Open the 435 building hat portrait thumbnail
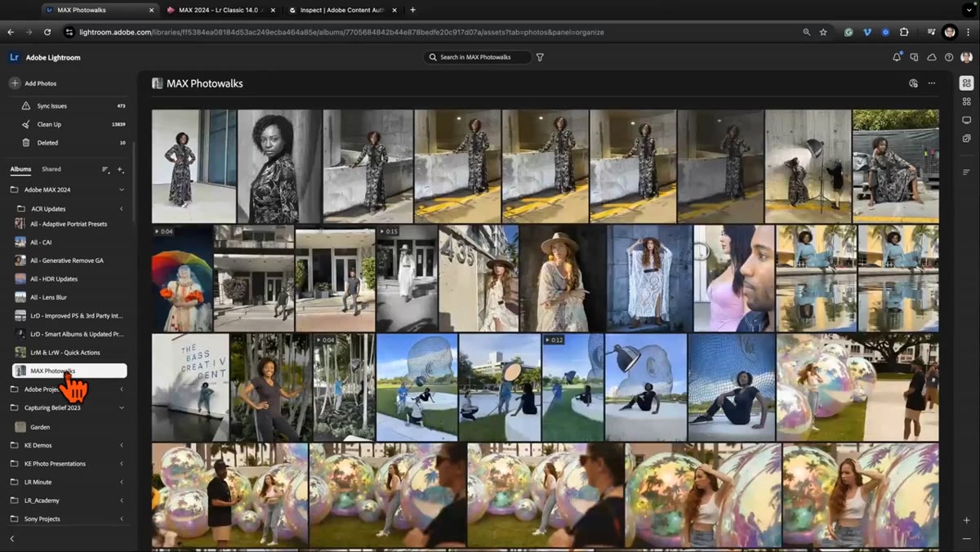The image size is (980, 552). [478, 278]
